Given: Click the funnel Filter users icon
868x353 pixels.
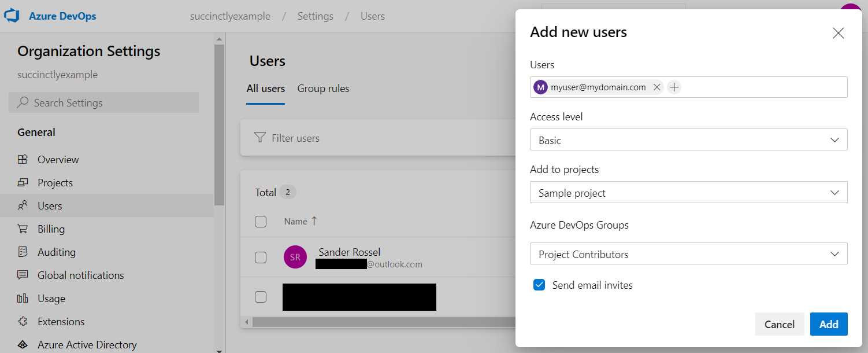Looking at the screenshot, I should [x=260, y=138].
